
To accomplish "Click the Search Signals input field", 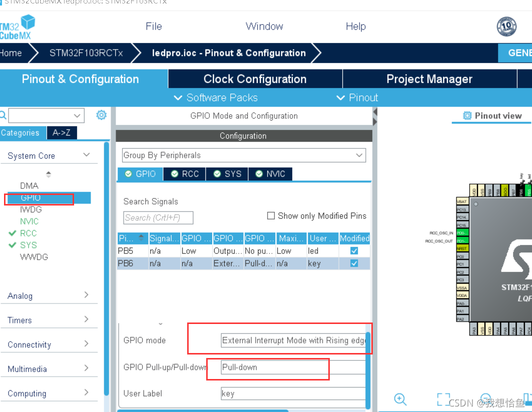I will point(158,217).
